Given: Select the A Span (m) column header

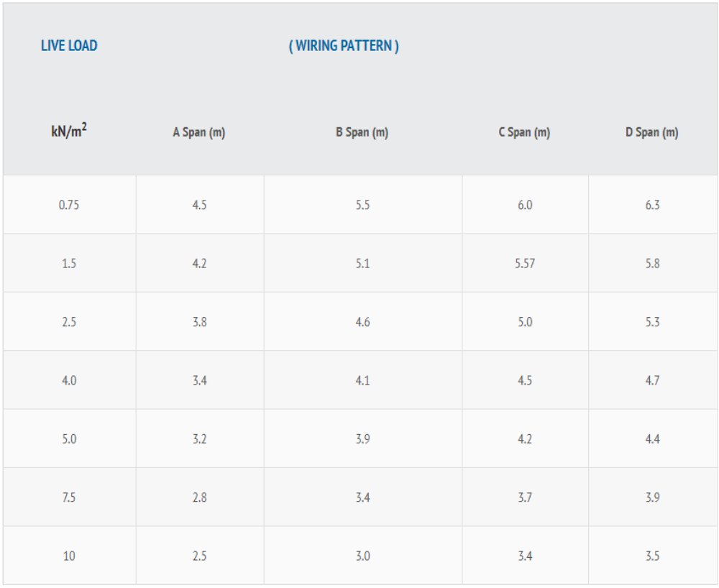Looking at the screenshot, I should [x=199, y=132].
